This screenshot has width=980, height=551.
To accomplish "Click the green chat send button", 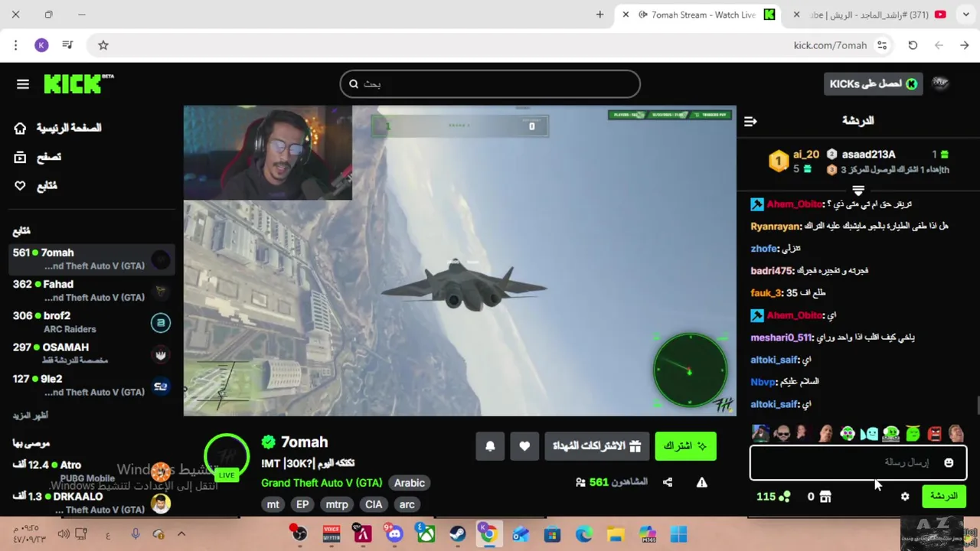I will (x=943, y=497).
